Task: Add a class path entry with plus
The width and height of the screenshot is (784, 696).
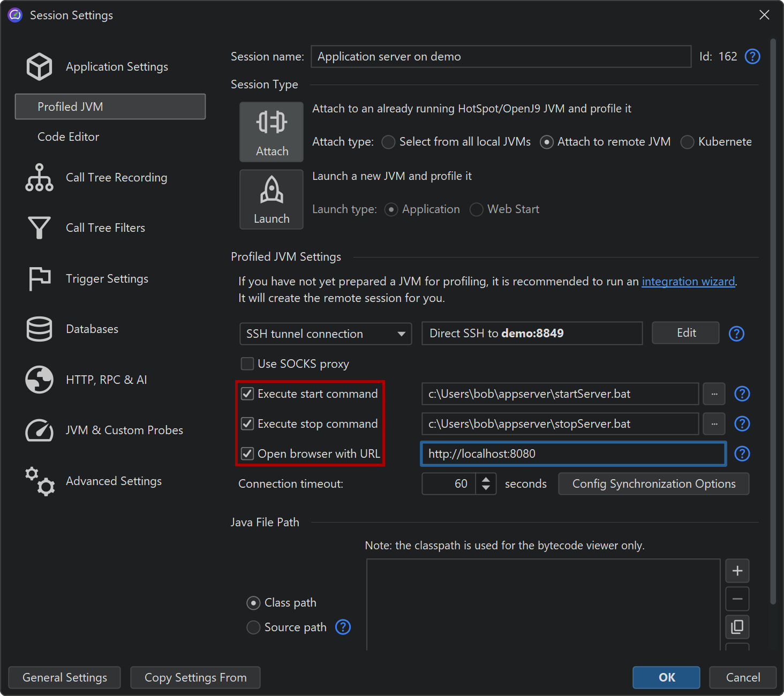Action: pos(737,571)
